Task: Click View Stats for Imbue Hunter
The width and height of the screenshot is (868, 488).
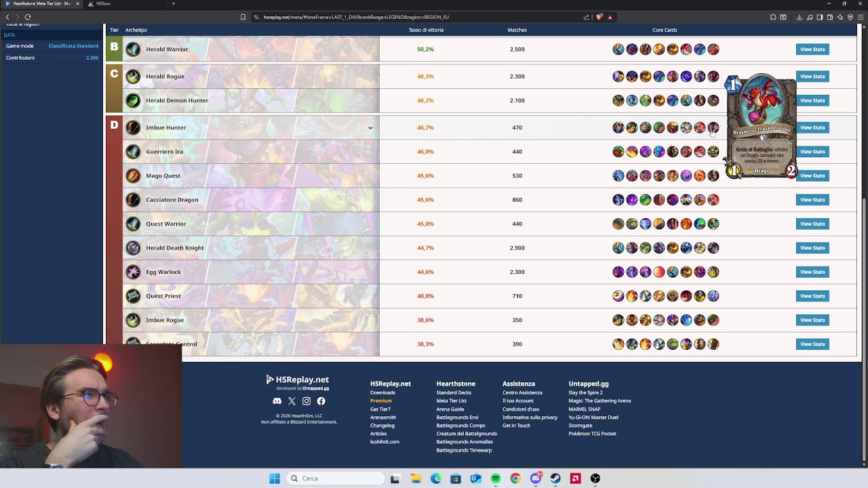Action: point(812,127)
